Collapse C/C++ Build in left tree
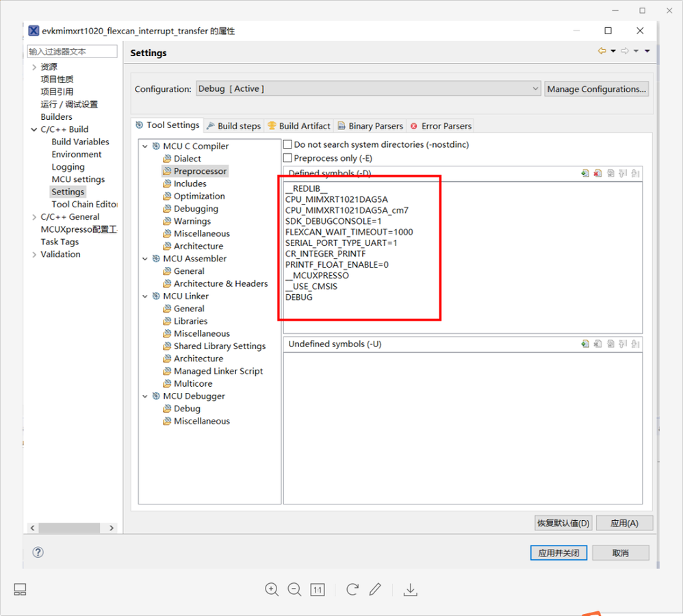 pyautogui.click(x=34, y=129)
